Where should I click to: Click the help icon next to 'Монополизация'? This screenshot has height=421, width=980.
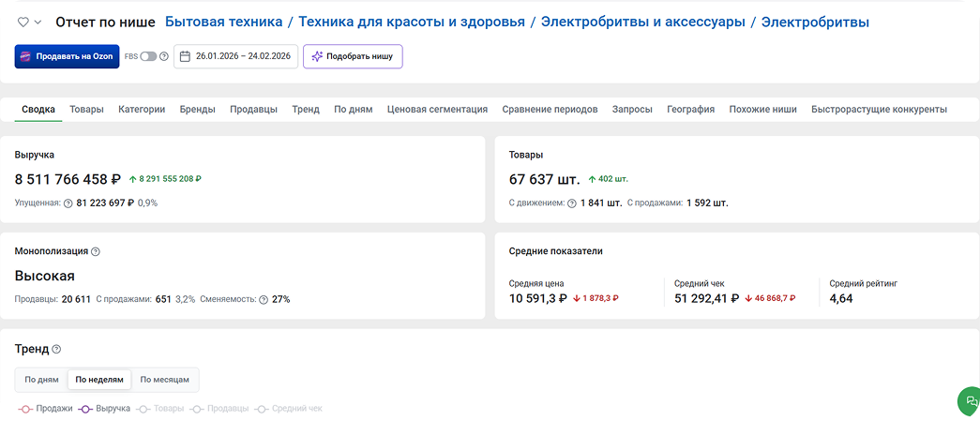pyautogui.click(x=96, y=251)
